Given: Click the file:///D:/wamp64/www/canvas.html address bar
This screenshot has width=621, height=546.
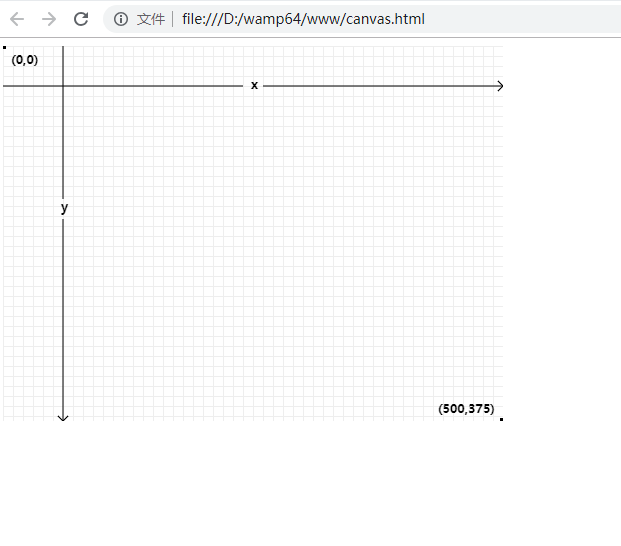Looking at the screenshot, I should (x=362, y=19).
